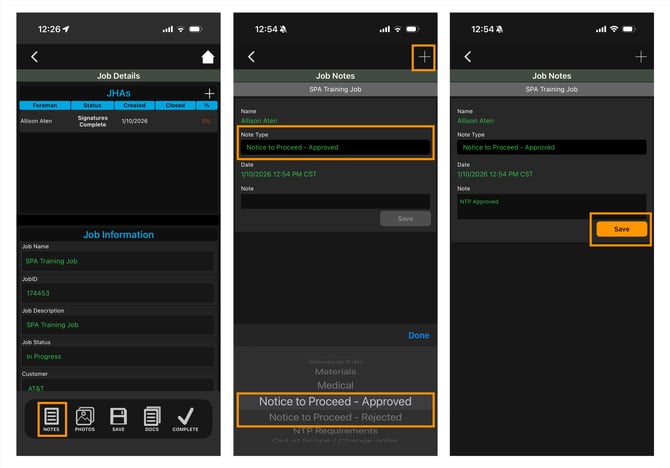
Task: Tap the Note field with 'NTP Approved'
Action: [x=551, y=203]
